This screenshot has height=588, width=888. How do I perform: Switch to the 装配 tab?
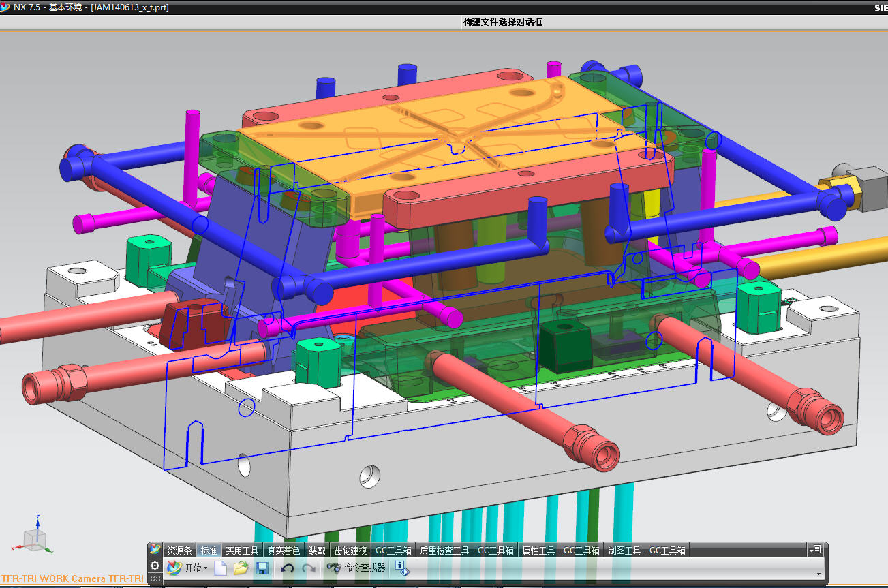tap(317, 551)
